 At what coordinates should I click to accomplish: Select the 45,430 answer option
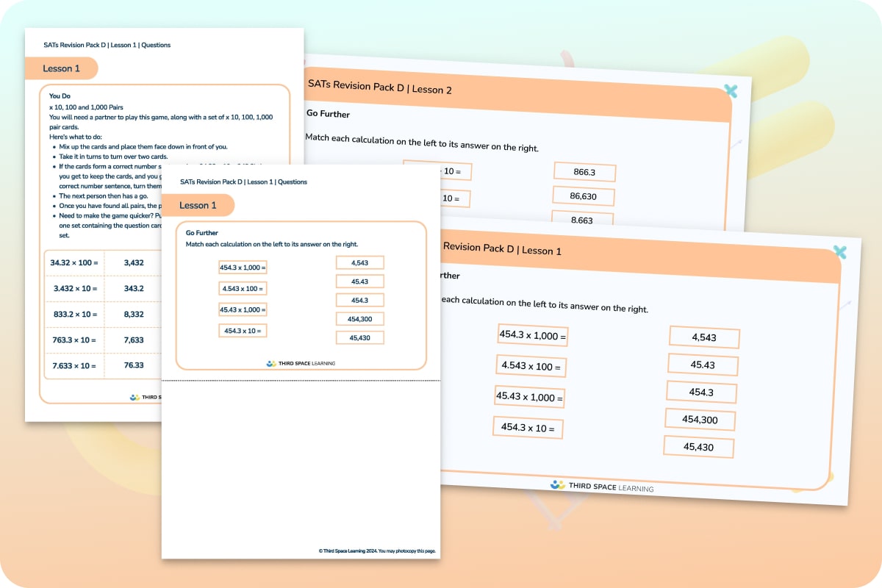pos(698,446)
